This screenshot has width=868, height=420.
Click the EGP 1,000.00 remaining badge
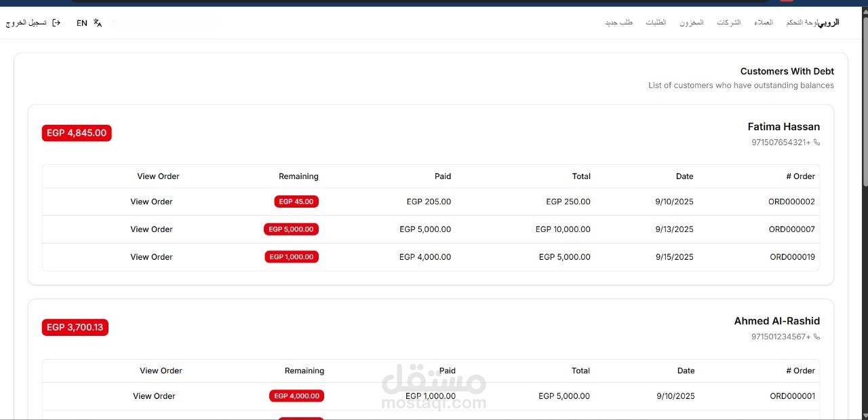coord(292,257)
